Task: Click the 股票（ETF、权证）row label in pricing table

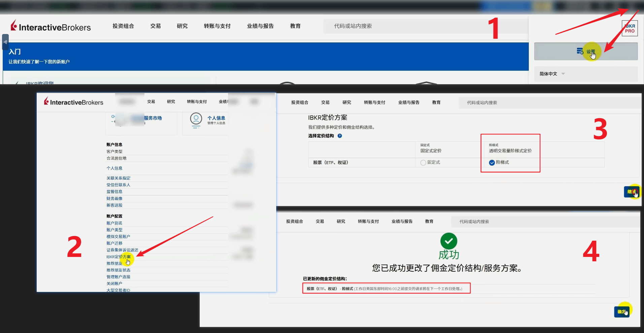Action: click(331, 163)
